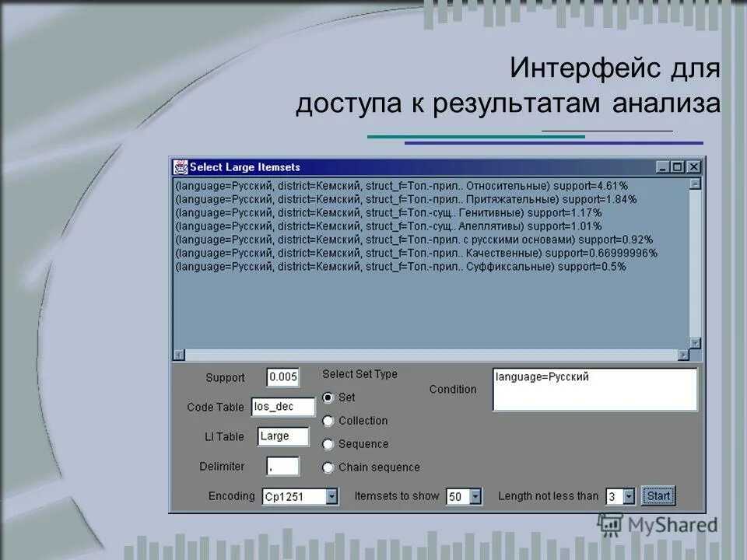
Task: Select the Sequence set type
Action: pos(329,444)
